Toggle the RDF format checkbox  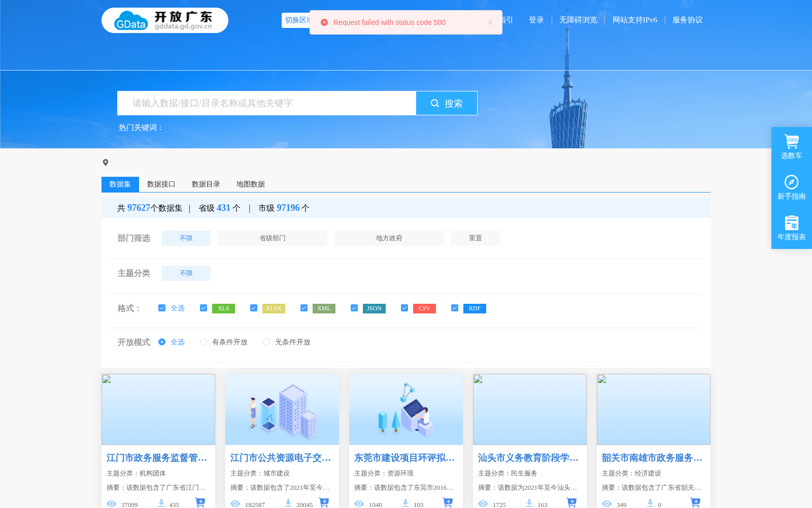coord(455,308)
